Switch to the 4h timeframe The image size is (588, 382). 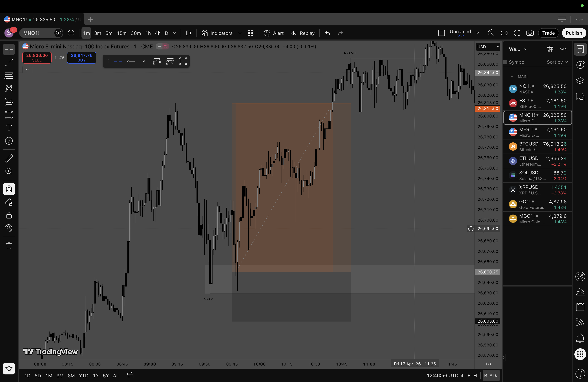tap(158, 33)
